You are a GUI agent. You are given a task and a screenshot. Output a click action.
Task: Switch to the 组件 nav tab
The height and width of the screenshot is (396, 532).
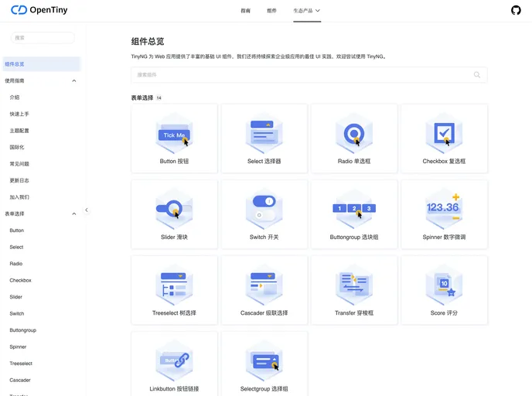pos(271,11)
